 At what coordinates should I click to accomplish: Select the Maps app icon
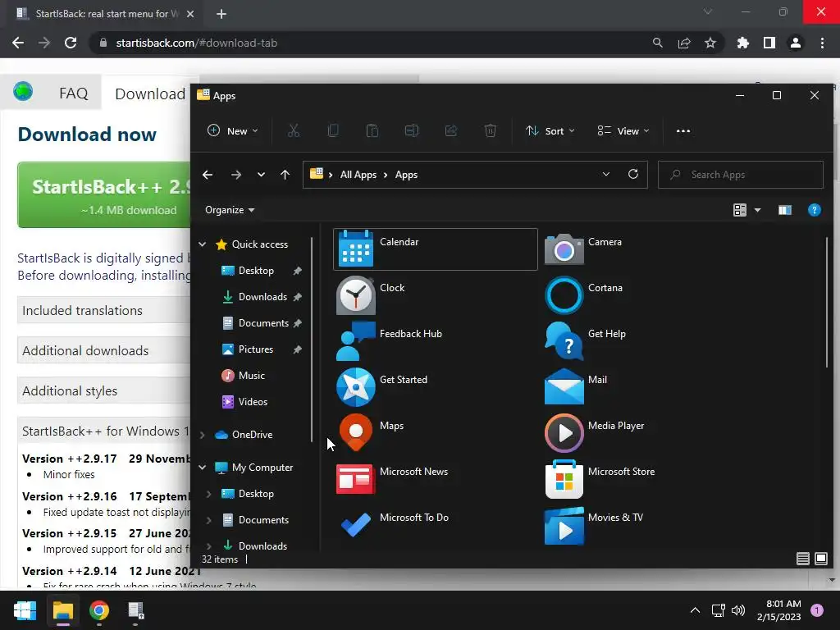click(x=356, y=432)
